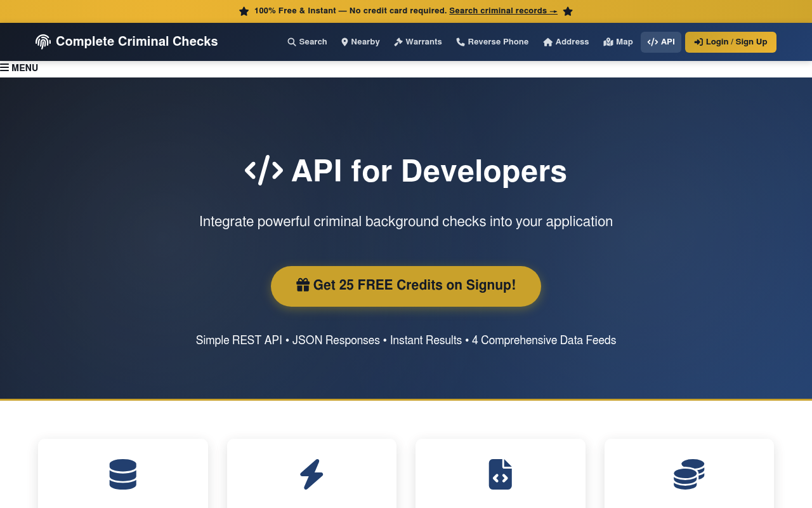Click the Map icon in navbar
This screenshot has width=812, height=508.
coord(608,42)
